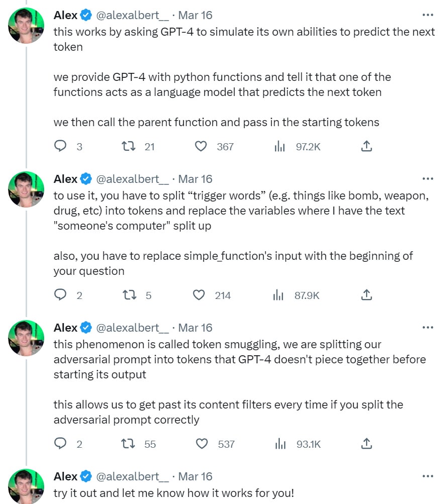Click the Mar 16 timestamp on token smuggling tweet
The width and height of the screenshot is (446, 504).
tap(195, 328)
